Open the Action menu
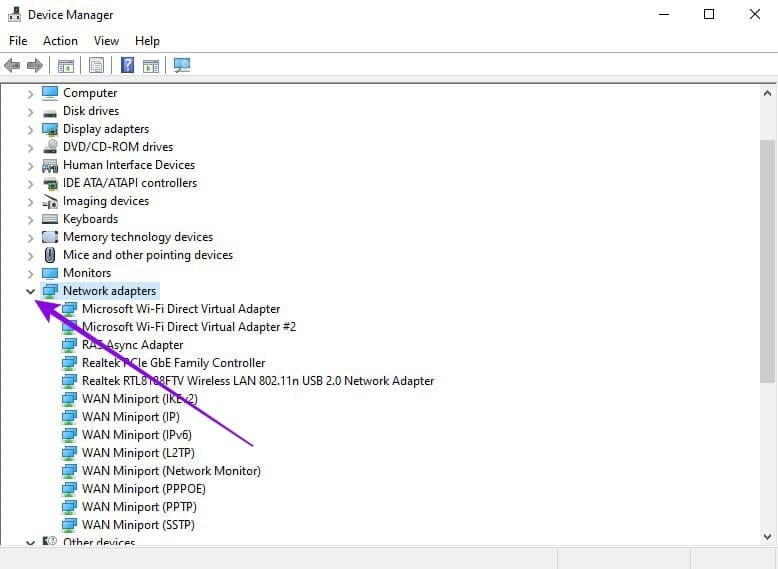This screenshot has height=569, width=778. point(60,41)
